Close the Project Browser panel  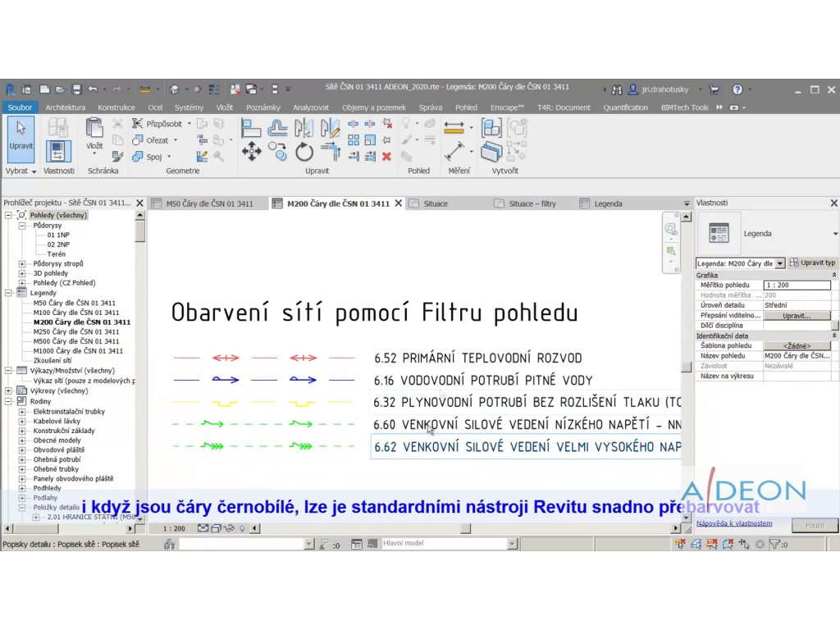[139, 203]
